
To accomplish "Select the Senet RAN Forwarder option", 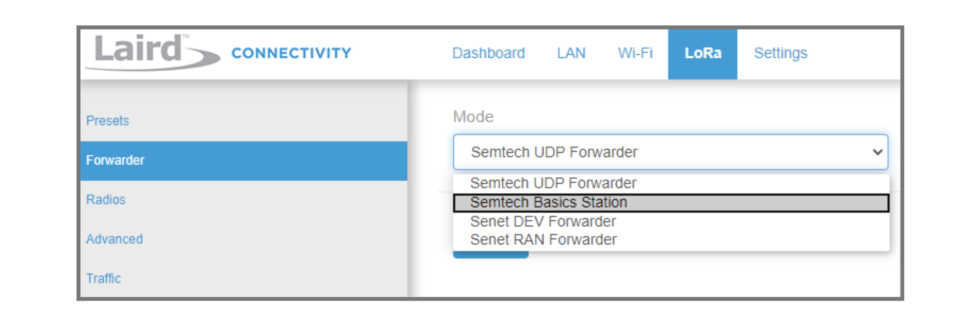I will coord(543,239).
